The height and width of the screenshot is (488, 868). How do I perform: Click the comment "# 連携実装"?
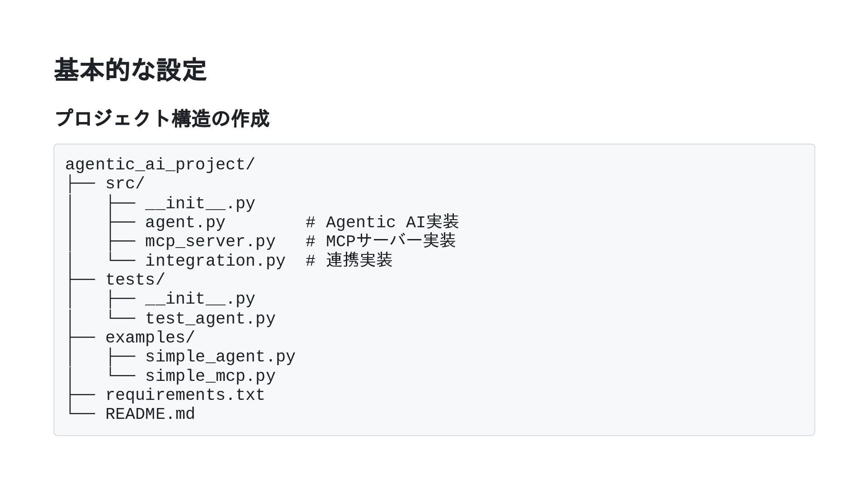349,261
